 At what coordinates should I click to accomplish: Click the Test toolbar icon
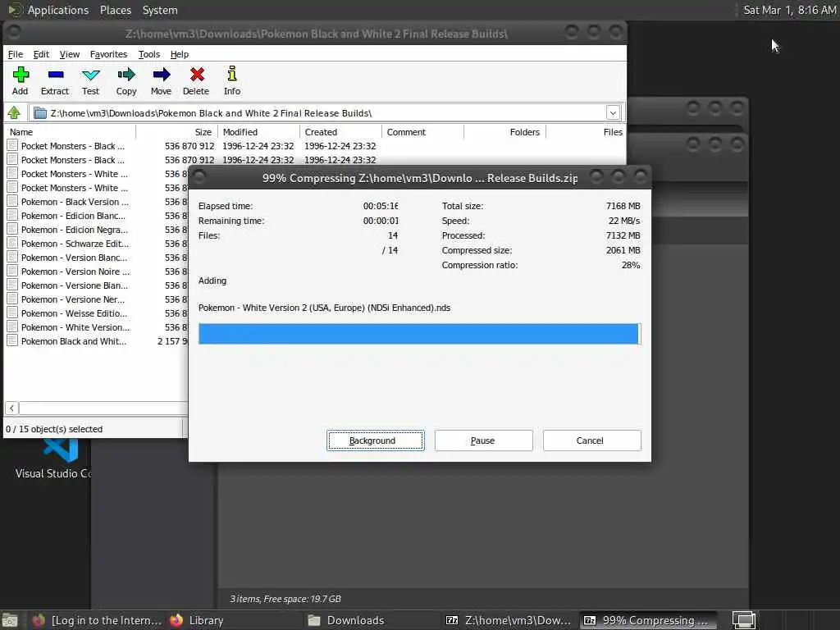90,81
